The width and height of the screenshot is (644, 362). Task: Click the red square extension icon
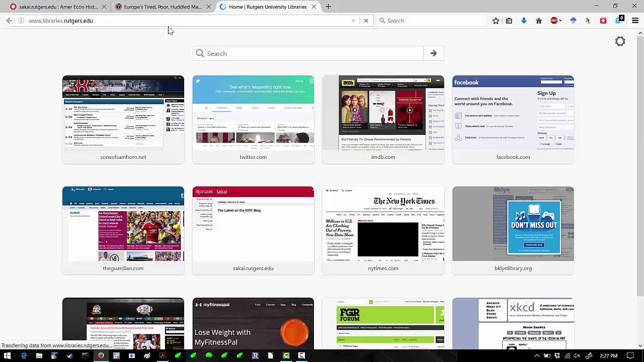point(603,21)
